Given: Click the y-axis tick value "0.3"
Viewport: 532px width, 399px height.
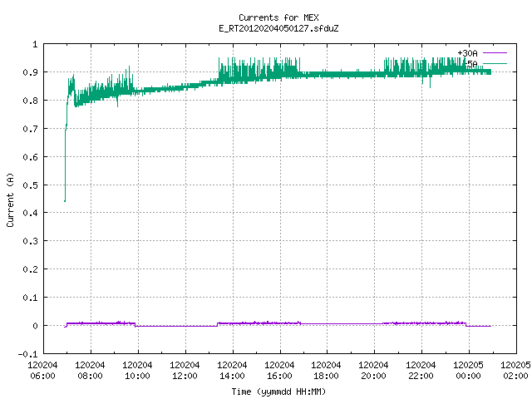Looking at the screenshot, I should pyautogui.click(x=30, y=241).
